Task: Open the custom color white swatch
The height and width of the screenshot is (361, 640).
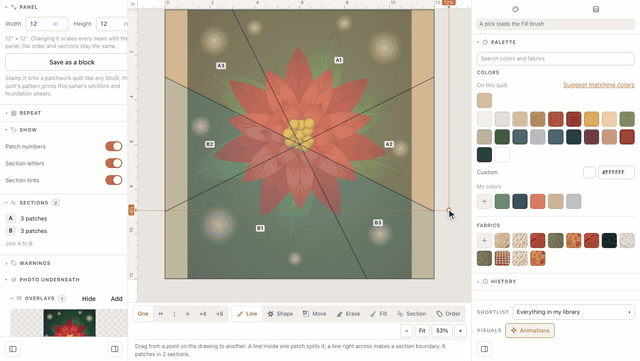Action: (589, 172)
